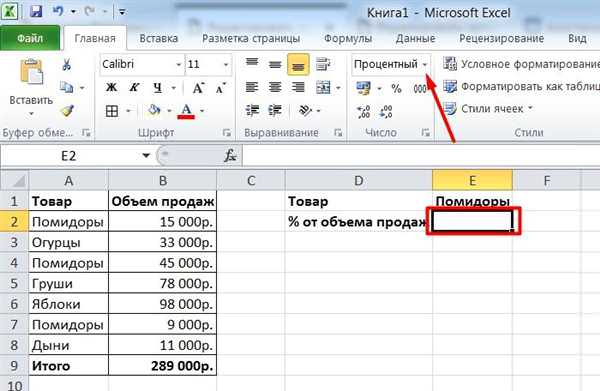
Task: Open the Вставка ribbon tab
Action: (x=159, y=39)
